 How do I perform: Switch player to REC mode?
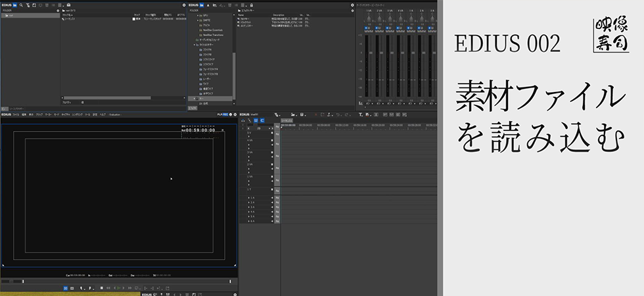(225, 114)
